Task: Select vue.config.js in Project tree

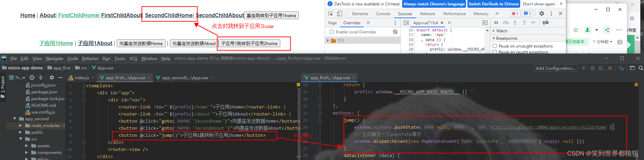Action: click(43, 112)
